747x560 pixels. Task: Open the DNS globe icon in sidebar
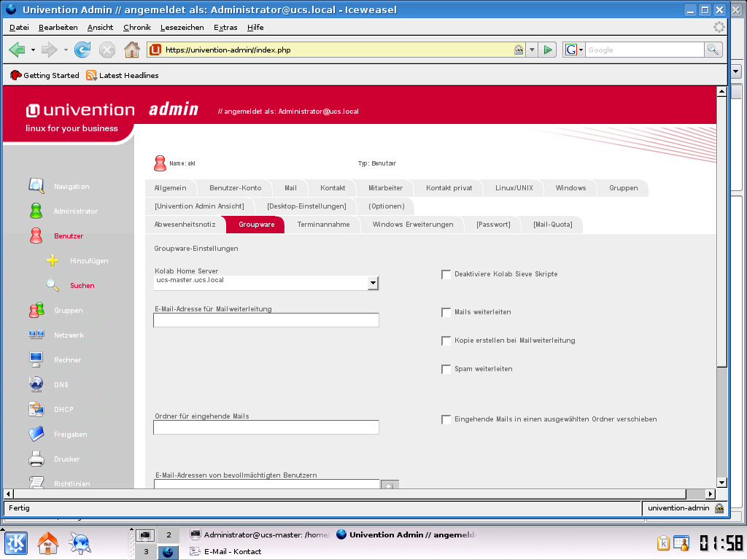click(36, 384)
